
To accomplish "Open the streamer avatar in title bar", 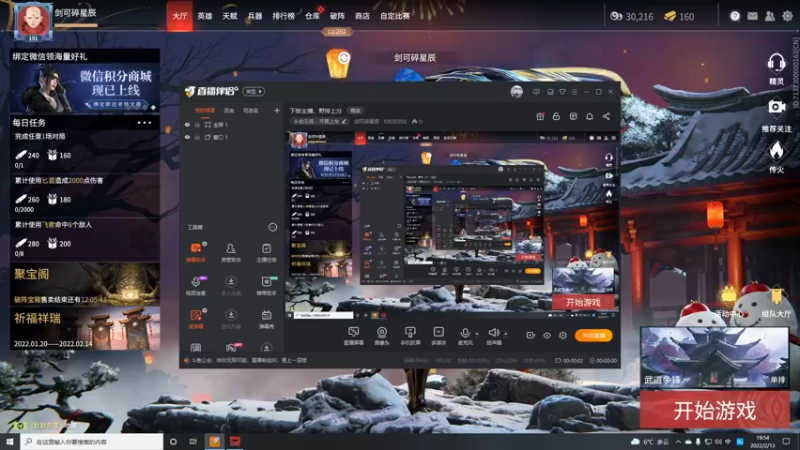I will pyautogui.click(x=516, y=92).
